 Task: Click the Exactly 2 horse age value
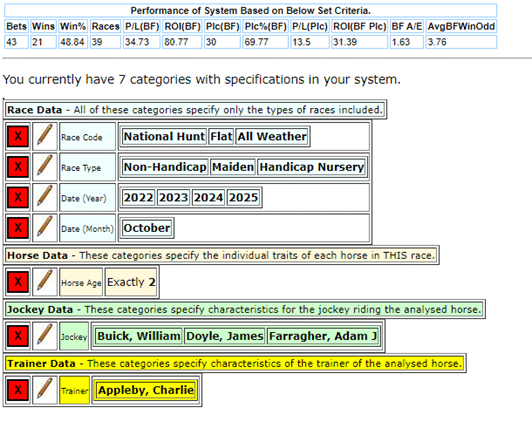coord(131,282)
